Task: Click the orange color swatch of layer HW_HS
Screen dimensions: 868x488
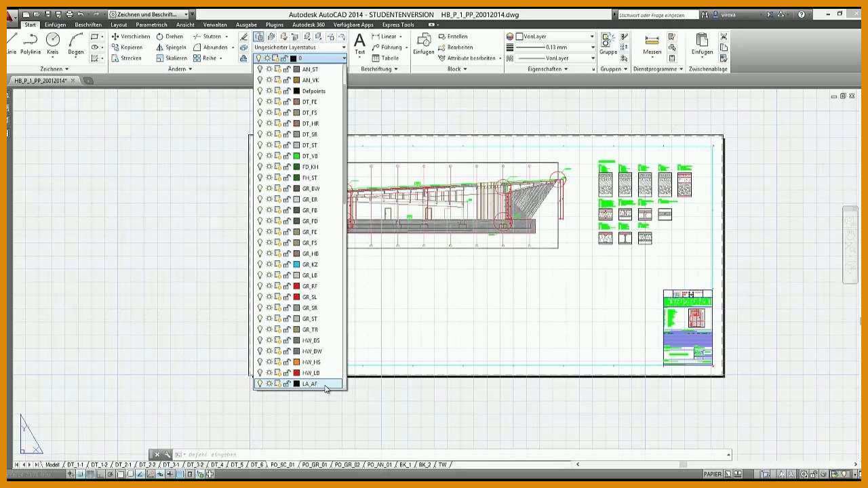Action: click(296, 362)
